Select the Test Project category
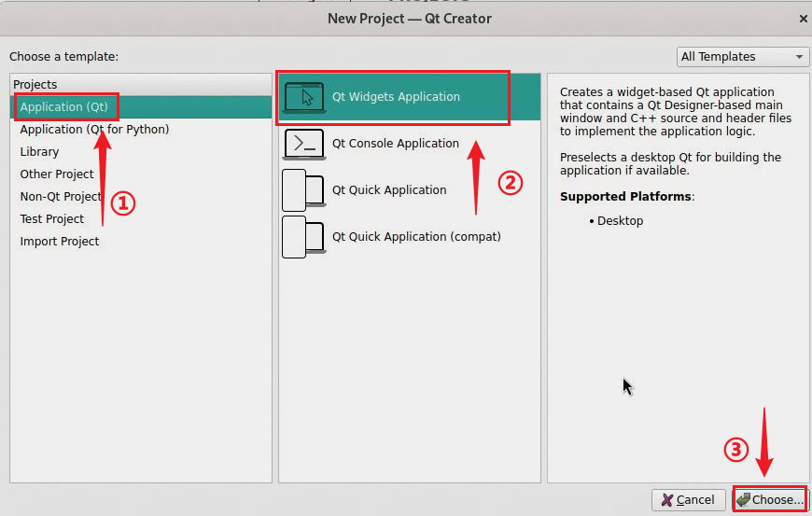The image size is (812, 516). coord(52,219)
